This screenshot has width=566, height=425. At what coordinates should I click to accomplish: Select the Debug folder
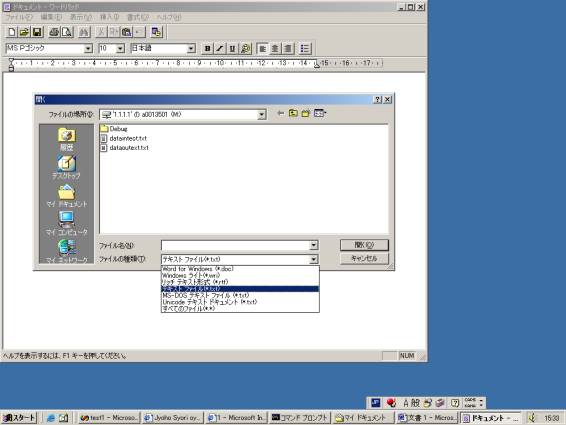click(114, 129)
